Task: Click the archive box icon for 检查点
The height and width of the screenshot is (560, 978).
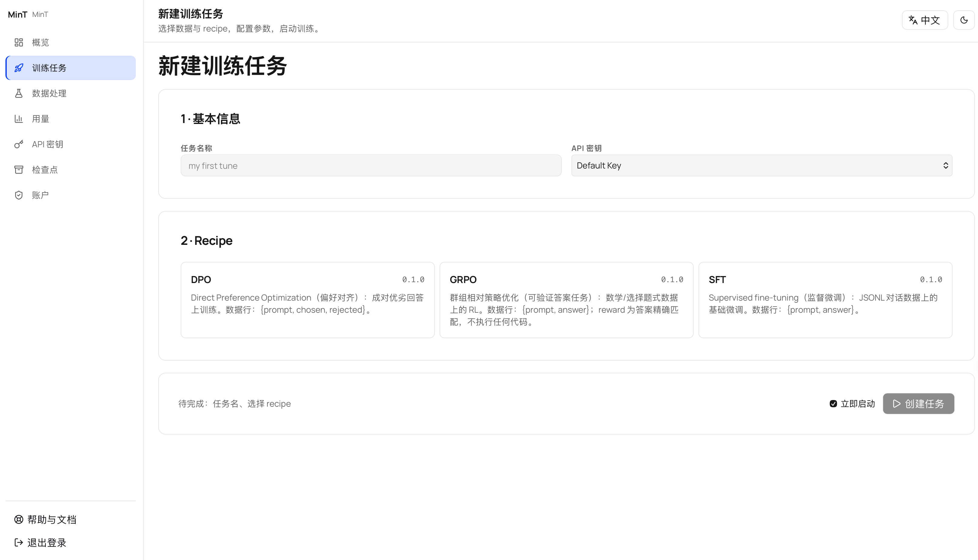Action: [x=18, y=170]
